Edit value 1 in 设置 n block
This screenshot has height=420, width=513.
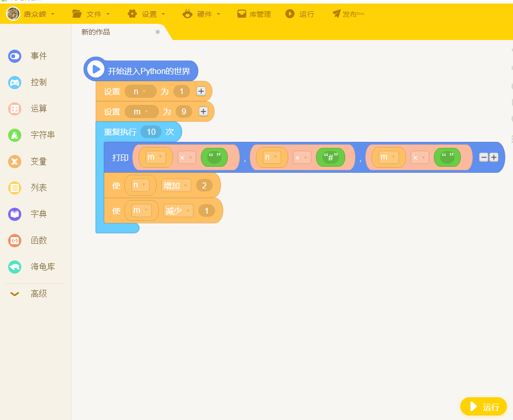pos(181,91)
